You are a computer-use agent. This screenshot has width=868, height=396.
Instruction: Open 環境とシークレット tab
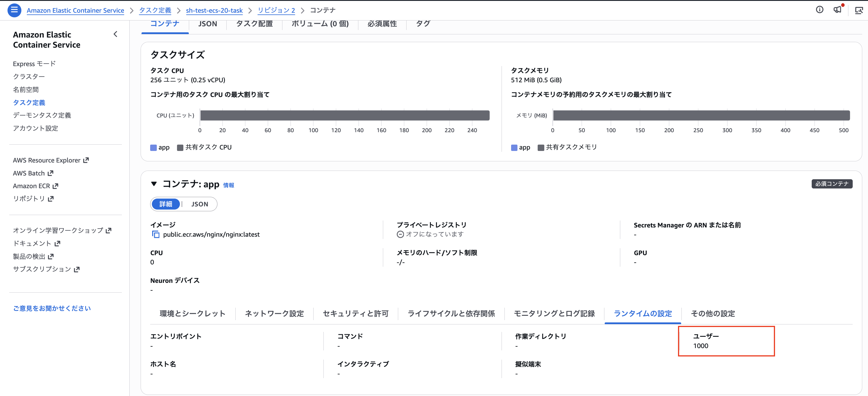click(x=192, y=313)
